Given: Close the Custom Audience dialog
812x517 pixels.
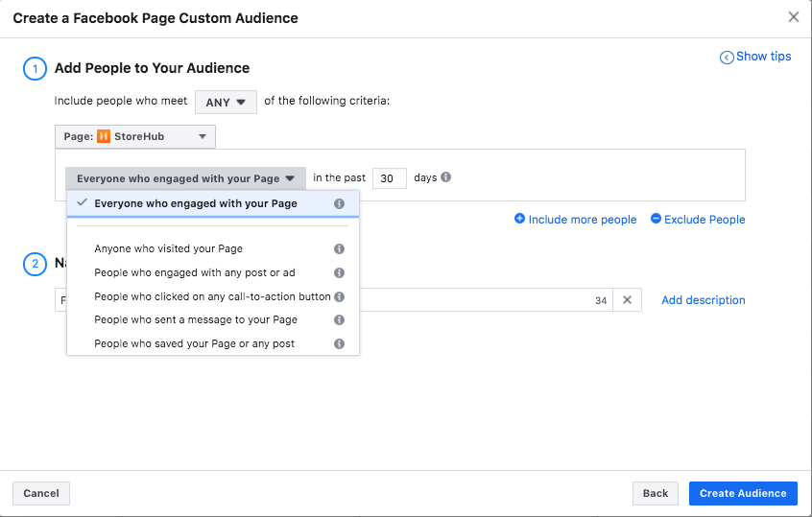Looking at the screenshot, I should [x=794, y=17].
